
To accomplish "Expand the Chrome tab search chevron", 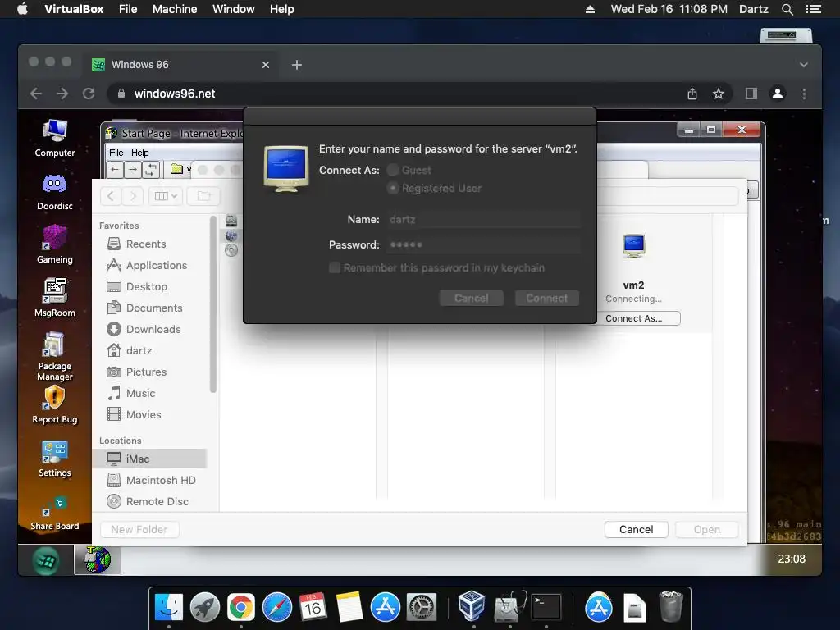I will pos(804,65).
